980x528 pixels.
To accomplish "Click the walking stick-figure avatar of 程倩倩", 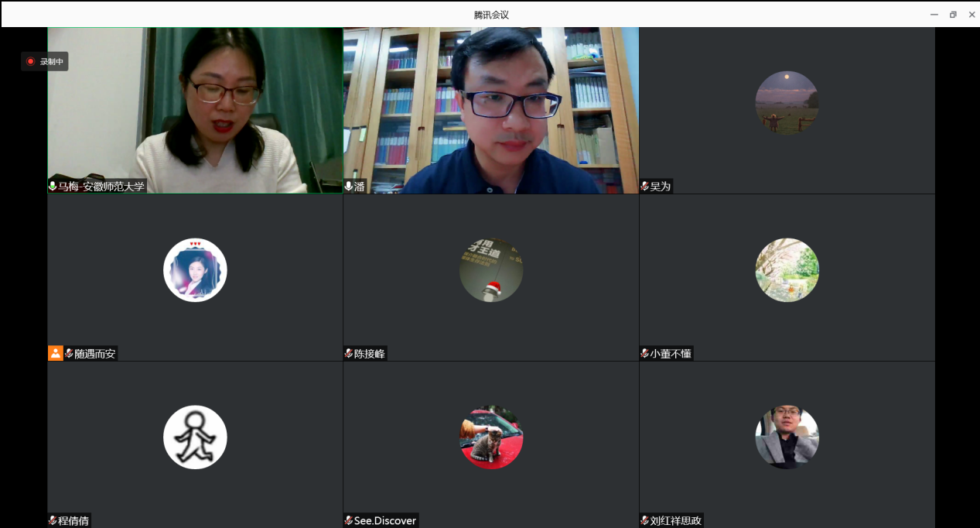I will pyautogui.click(x=195, y=437).
